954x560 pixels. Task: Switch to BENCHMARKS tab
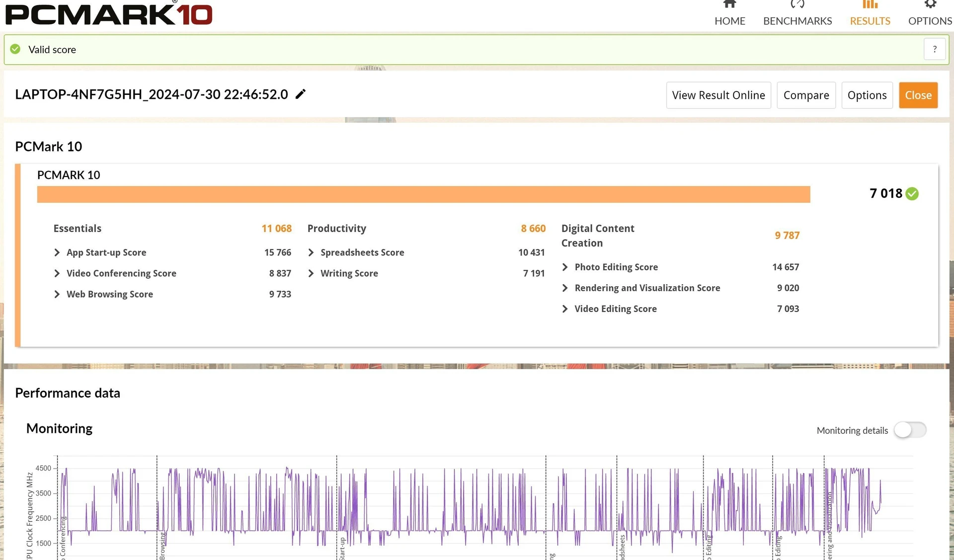pyautogui.click(x=797, y=21)
